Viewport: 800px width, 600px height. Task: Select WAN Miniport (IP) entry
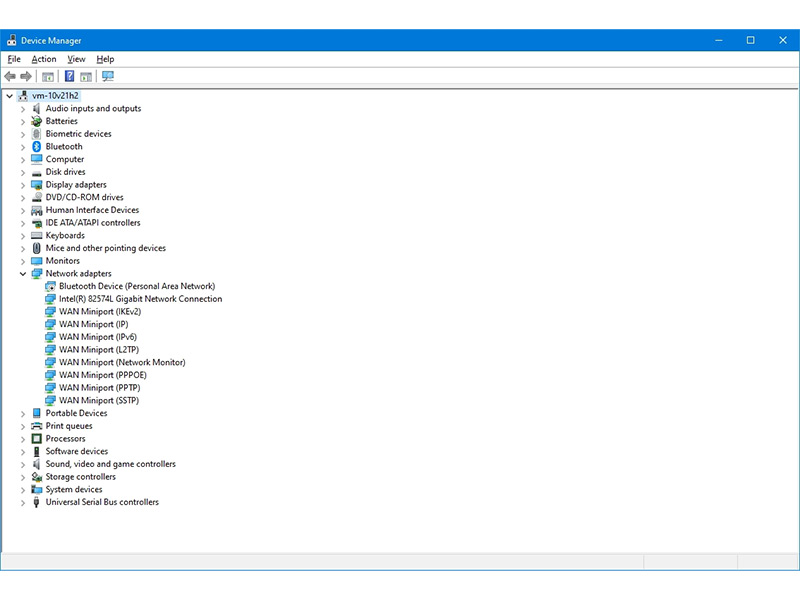[x=93, y=324]
